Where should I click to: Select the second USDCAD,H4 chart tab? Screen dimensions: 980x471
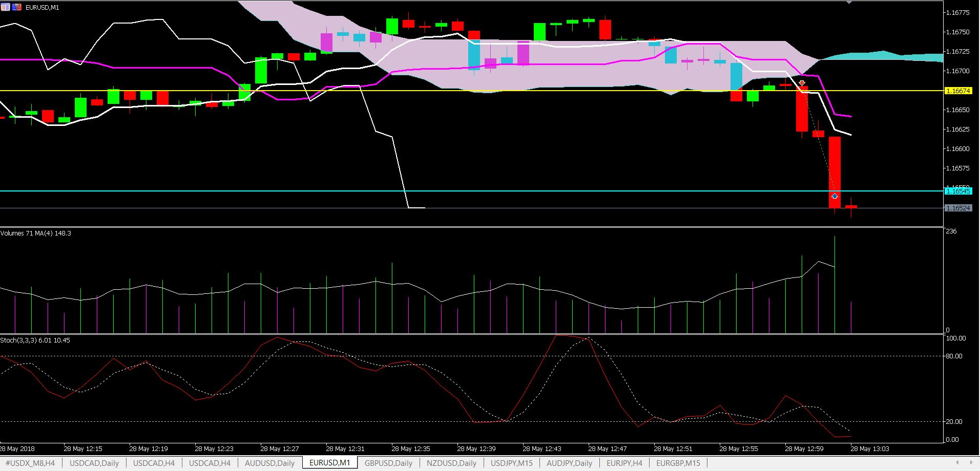coord(210,463)
